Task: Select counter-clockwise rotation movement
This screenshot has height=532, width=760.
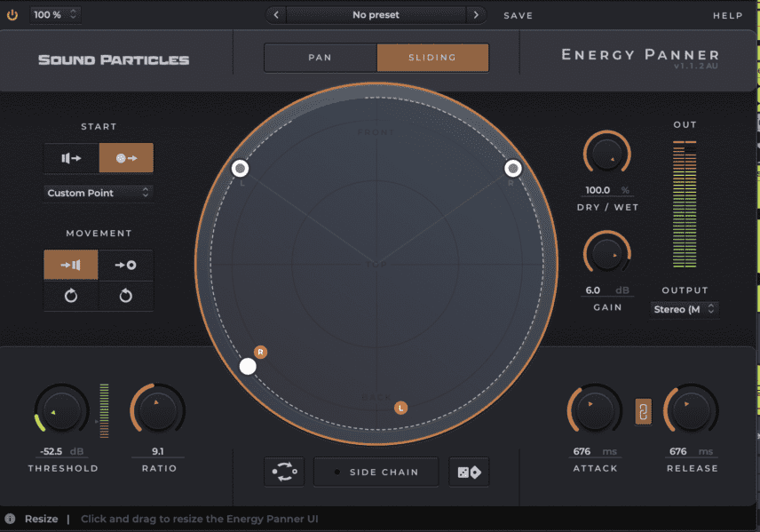Action: [x=126, y=296]
